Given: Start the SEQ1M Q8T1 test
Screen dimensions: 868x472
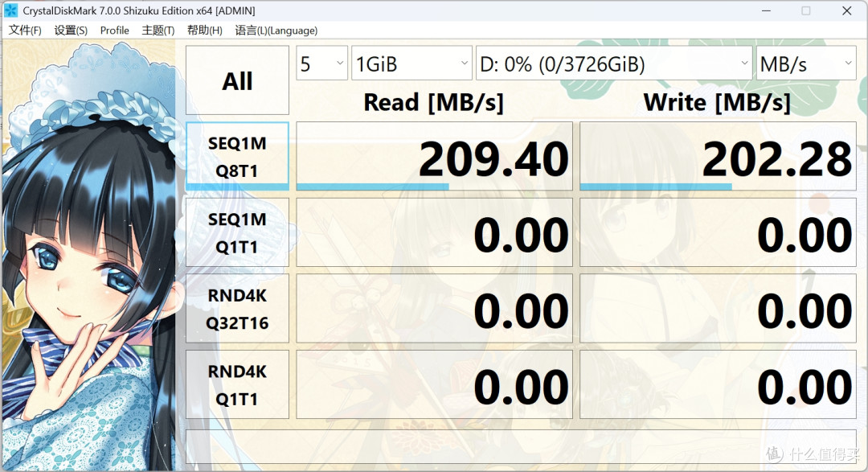Looking at the screenshot, I should pyautogui.click(x=237, y=156).
